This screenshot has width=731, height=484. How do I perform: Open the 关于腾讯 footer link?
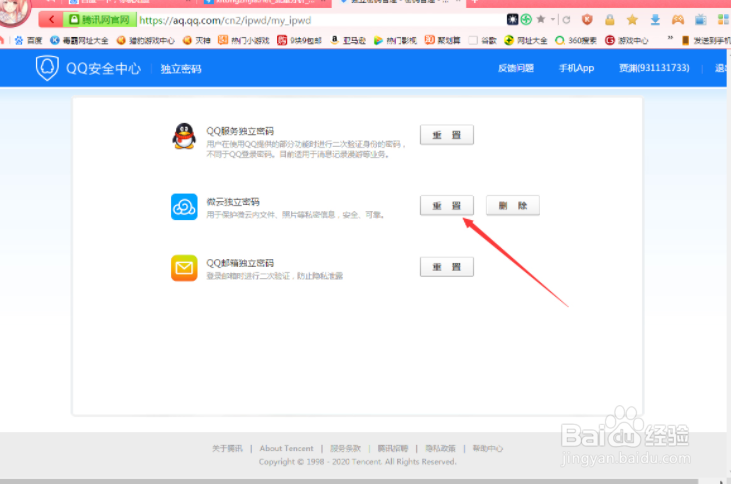click(228, 448)
